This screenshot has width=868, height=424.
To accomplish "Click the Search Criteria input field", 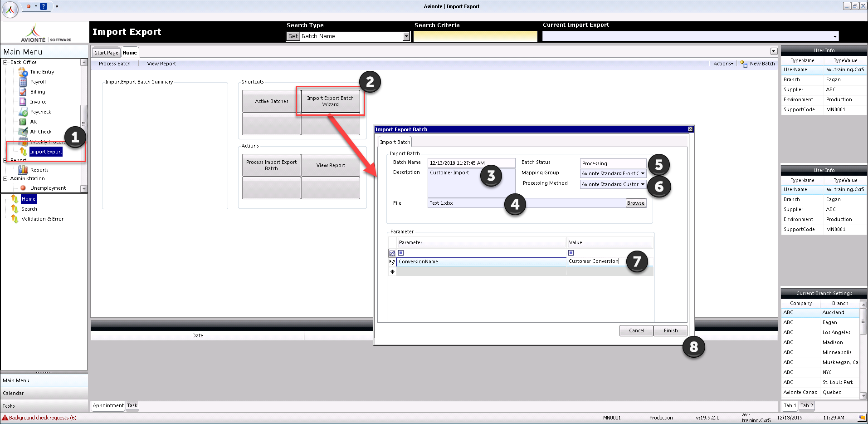I will point(475,36).
